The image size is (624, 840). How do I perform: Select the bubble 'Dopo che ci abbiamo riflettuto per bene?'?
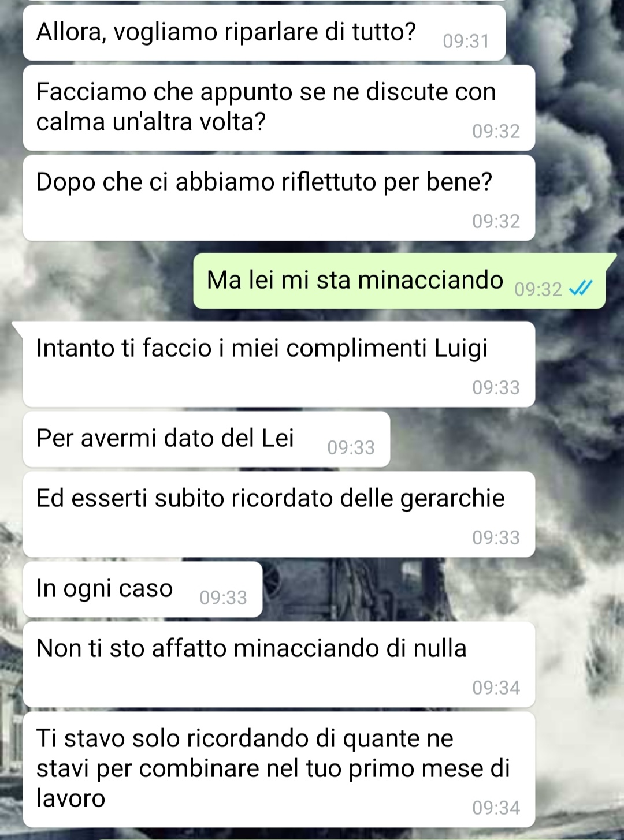(x=278, y=197)
